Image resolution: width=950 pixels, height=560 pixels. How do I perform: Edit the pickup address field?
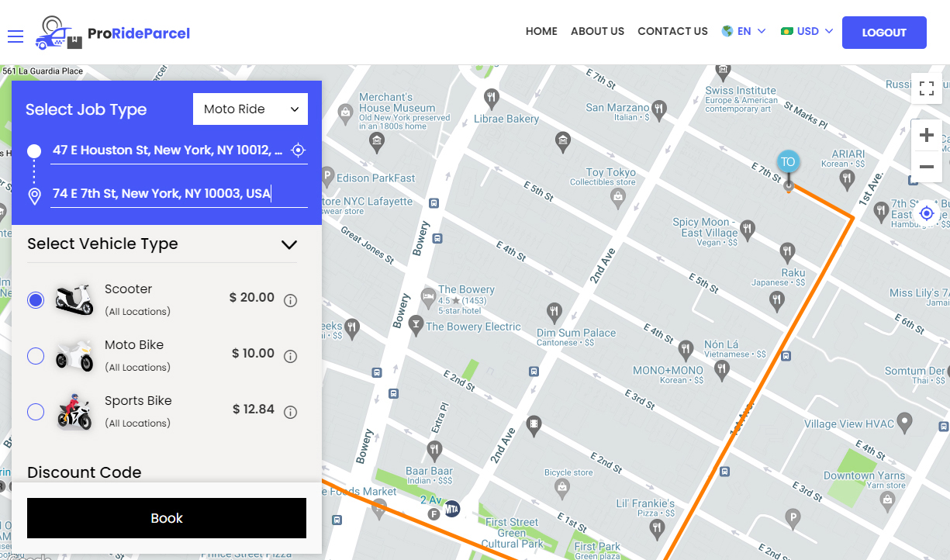[x=168, y=150]
